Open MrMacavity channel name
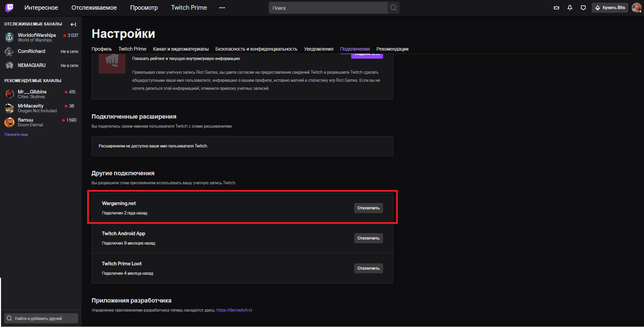Screen dimensions: 644x327 coord(31,106)
